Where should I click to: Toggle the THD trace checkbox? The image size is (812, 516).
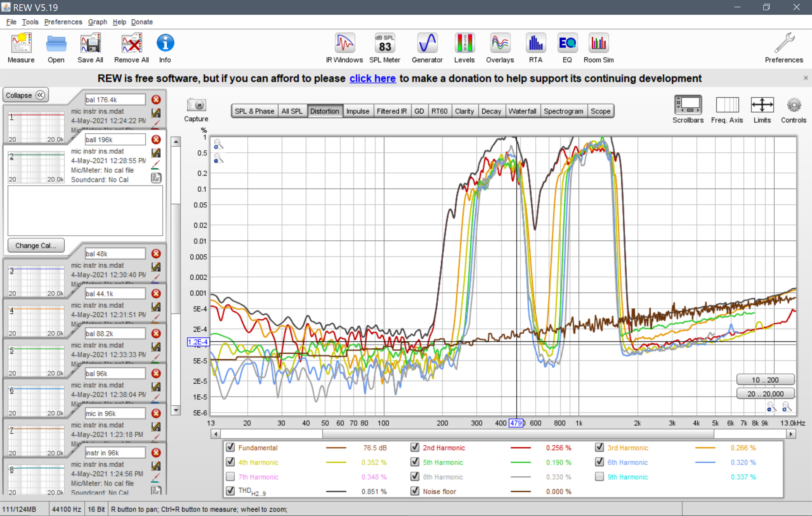(x=230, y=491)
